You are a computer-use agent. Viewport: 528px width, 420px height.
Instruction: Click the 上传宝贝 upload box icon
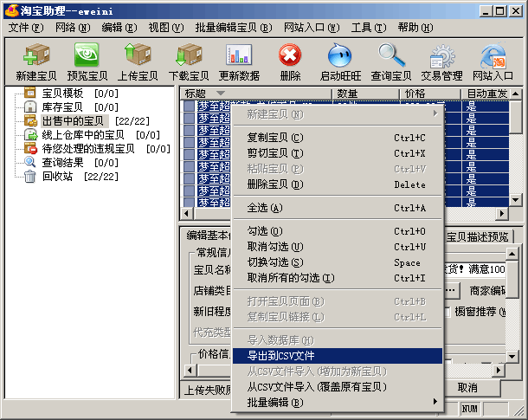(138, 54)
